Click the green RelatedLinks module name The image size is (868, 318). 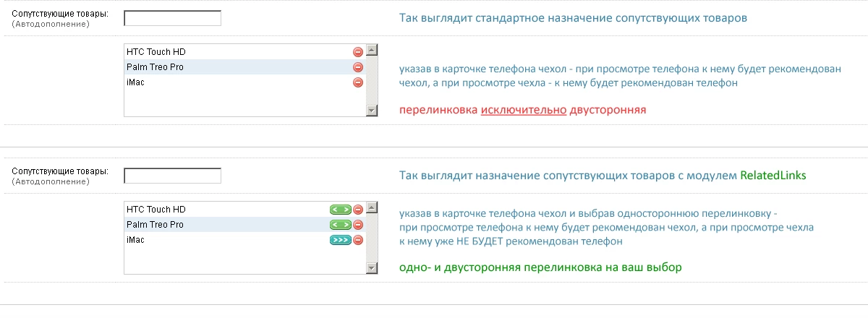click(773, 176)
